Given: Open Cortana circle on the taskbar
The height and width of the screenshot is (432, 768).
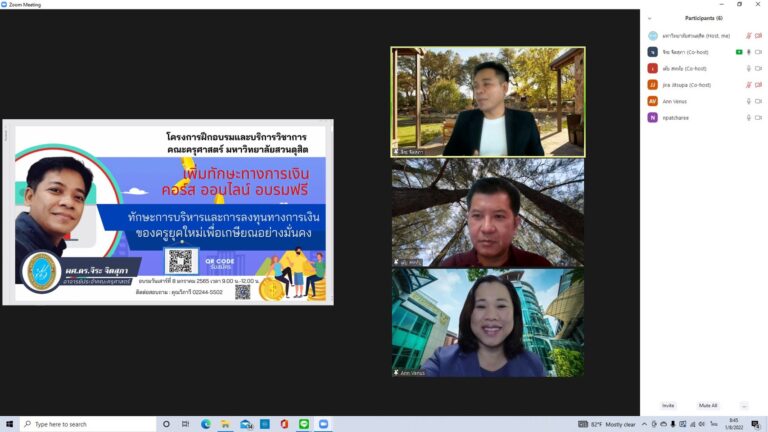Looking at the screenshot, I should pos(166,424).
